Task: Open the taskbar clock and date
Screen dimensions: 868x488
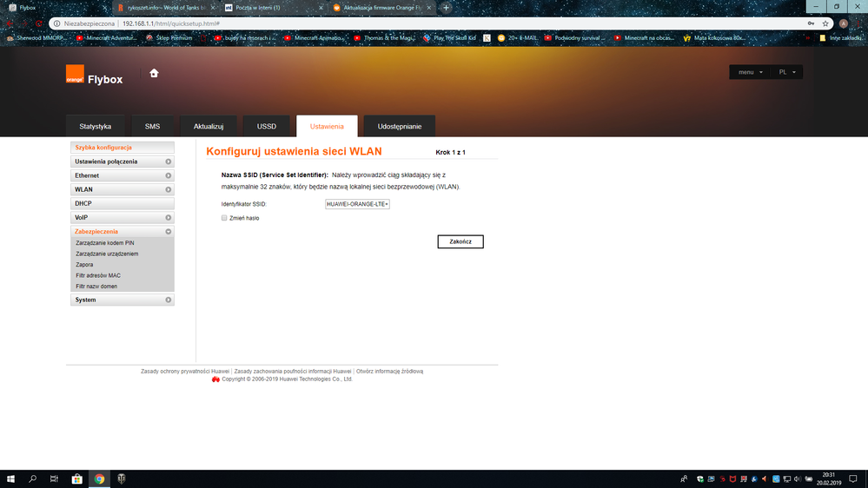Action: (x=829, y=479)
